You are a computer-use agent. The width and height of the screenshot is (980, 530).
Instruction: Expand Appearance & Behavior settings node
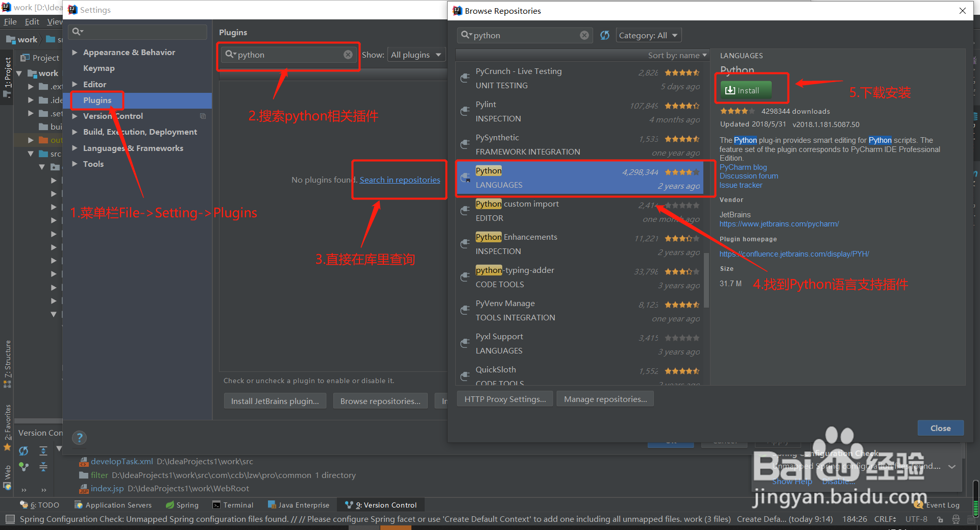click(x=75, y=52)
